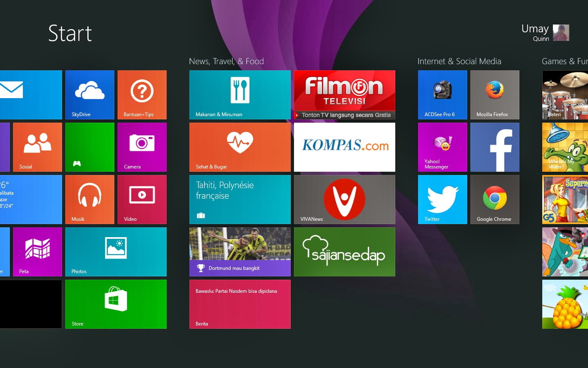Launch Mozilla Firefox
Screen dimensions: 588x368
tap(495, 95)
